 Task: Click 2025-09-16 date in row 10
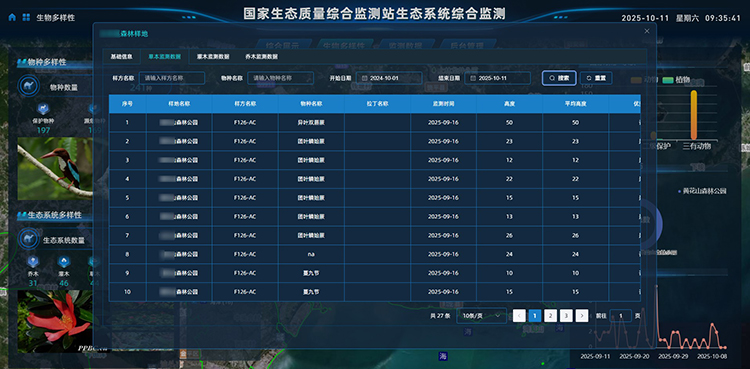[443, 292]
